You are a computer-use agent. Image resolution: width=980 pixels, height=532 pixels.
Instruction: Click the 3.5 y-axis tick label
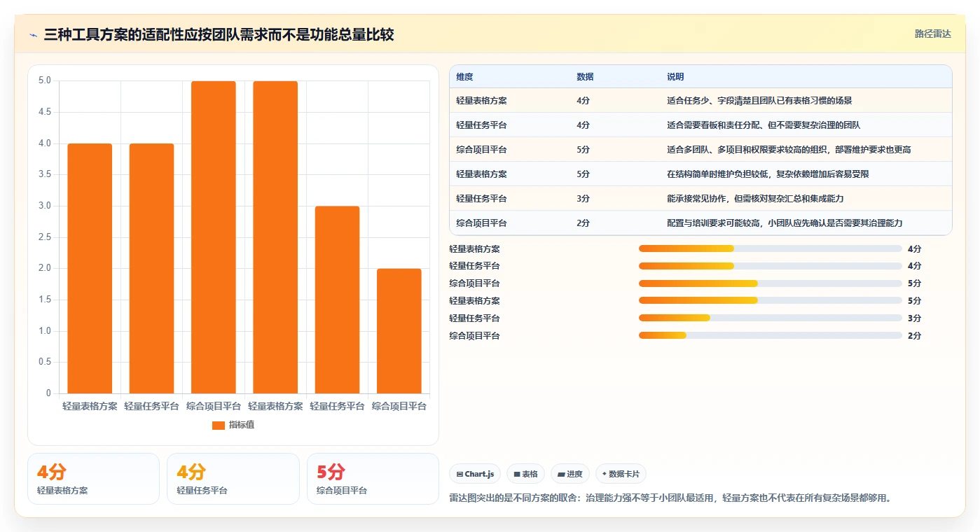click(x=45, y=174)
